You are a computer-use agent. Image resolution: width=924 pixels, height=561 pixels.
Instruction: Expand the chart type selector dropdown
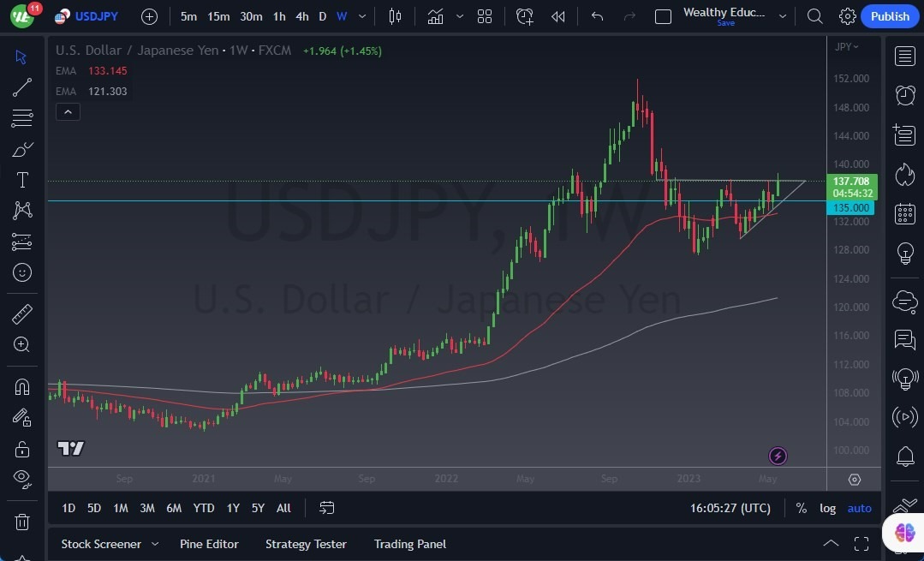(396, 15)
